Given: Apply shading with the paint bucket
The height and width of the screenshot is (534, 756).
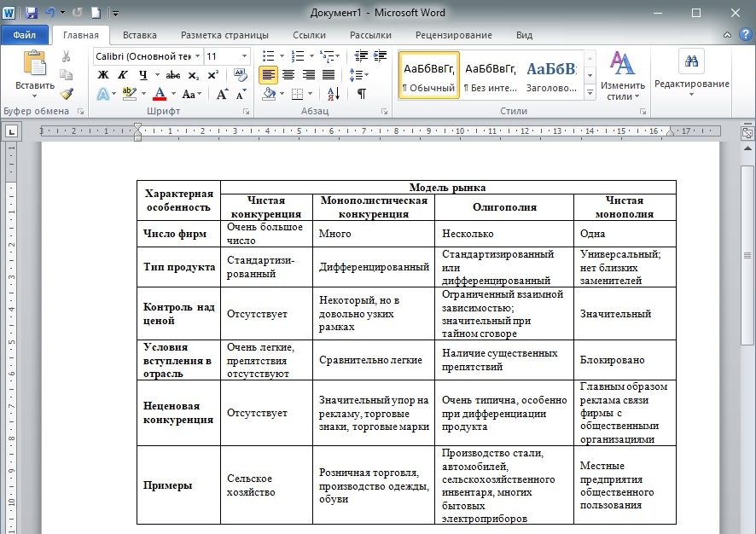Looking at the screenshot, I should (269, 94).
